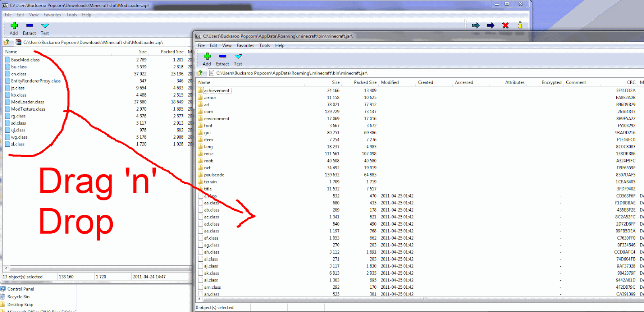Click the ModLoader.zip address path field
The image size is (644, 312).
click(x=104, y=42)
